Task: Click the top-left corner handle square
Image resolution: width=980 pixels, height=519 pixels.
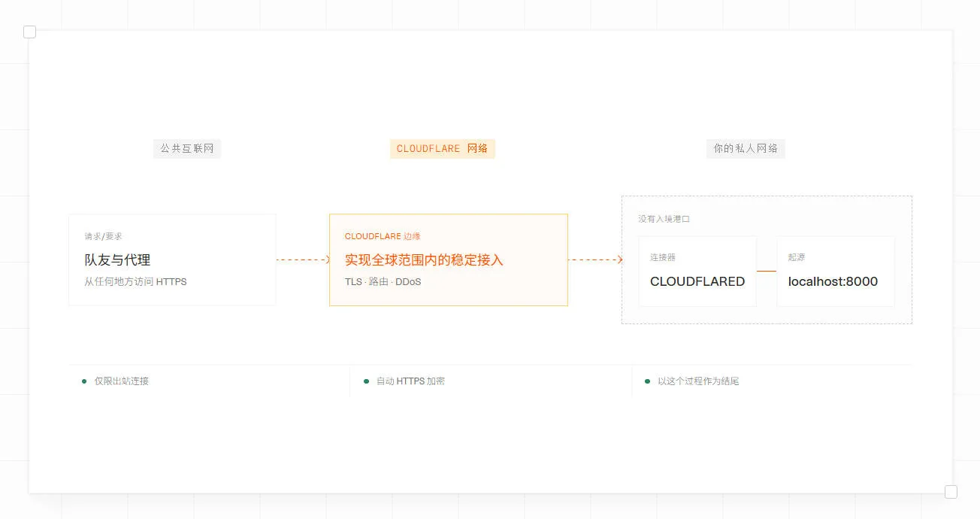Action: (x=30, y=32)
